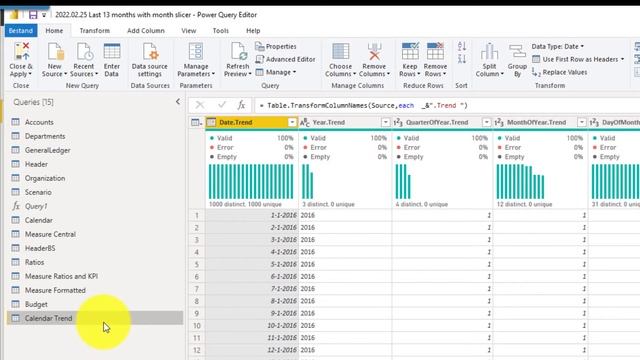
Task: Select the Calendar Trend query
Action: pos(95,318)
